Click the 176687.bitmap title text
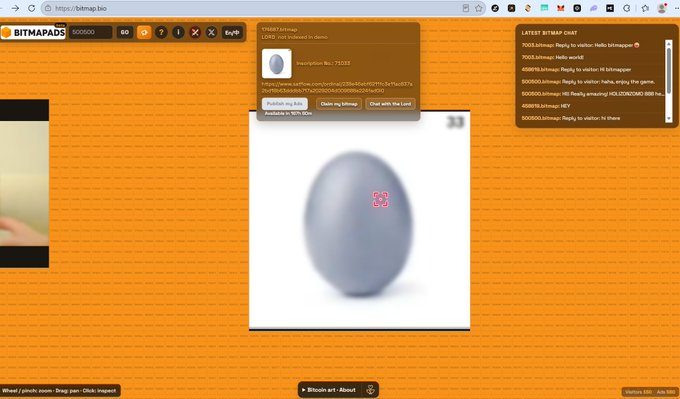Image resolution: width=680 pixels, height=399 pixels. (279, 29)
